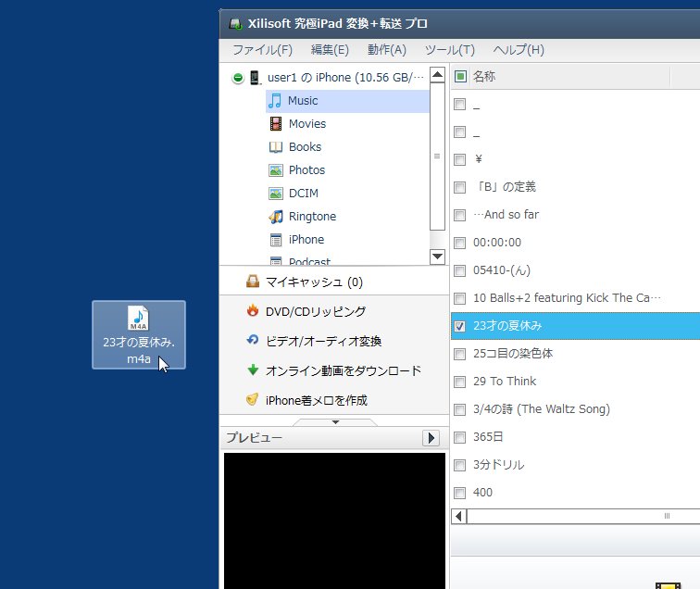Open the Movies tree item

pyautogui.click(x=307, y=124)
